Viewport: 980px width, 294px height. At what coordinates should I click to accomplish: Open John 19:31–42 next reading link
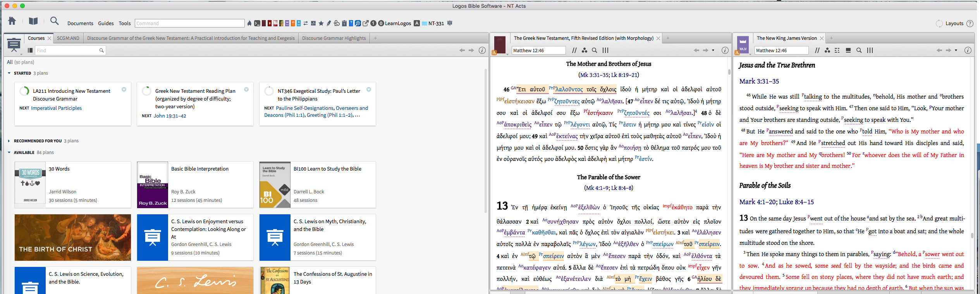[x=170, y=116]
